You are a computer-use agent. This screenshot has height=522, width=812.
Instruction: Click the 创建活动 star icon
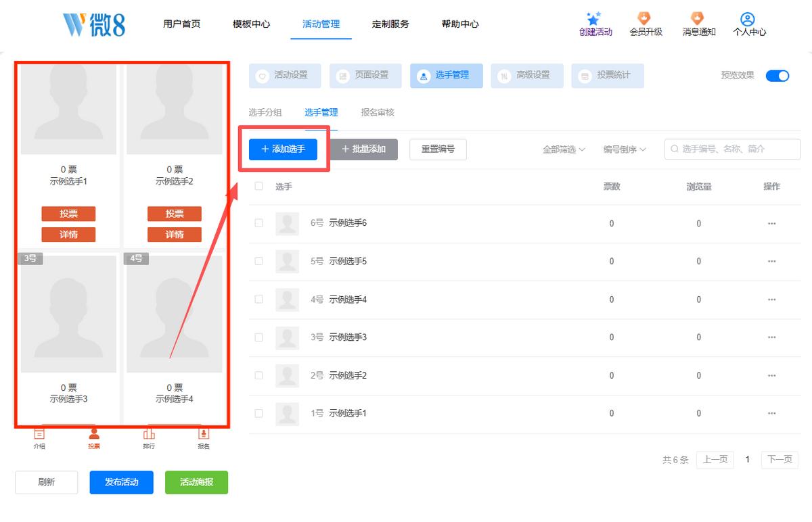pos(594,19)
